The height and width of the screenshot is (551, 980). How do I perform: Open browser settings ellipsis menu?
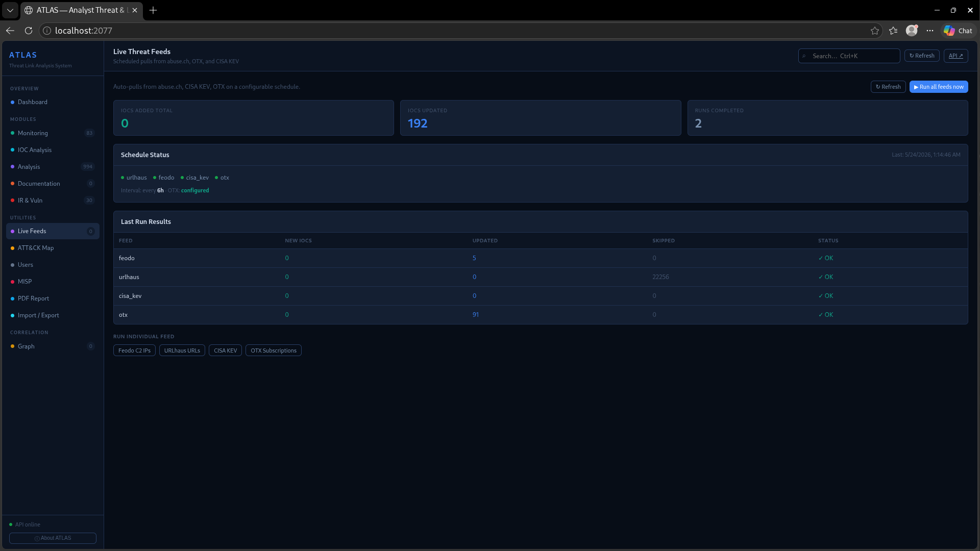tap(930, 31)
